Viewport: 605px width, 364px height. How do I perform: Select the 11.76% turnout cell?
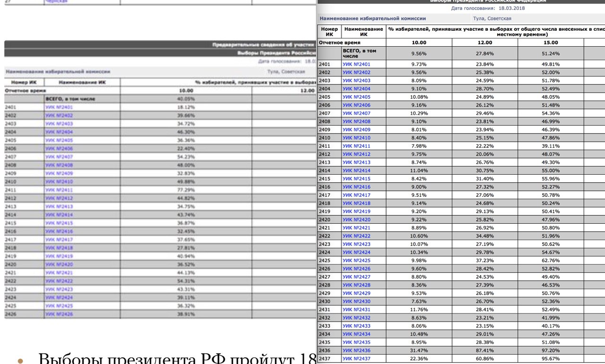coord(419,310)
